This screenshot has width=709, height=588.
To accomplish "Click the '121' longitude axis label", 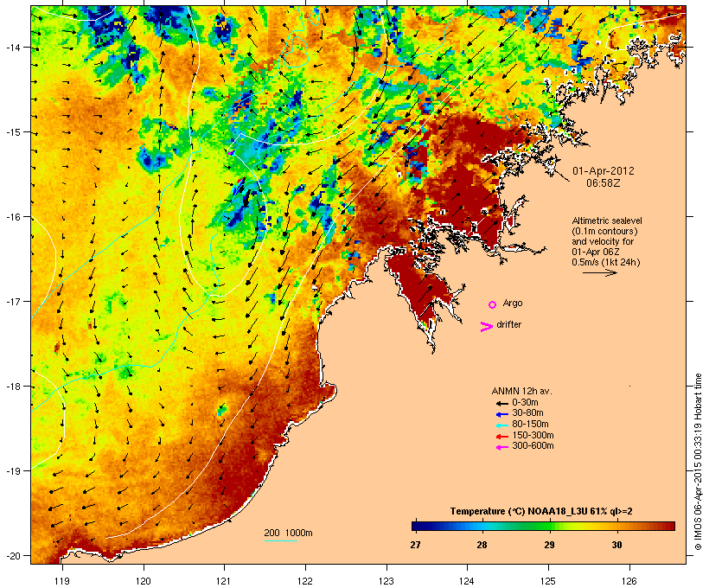I will 224,581.
